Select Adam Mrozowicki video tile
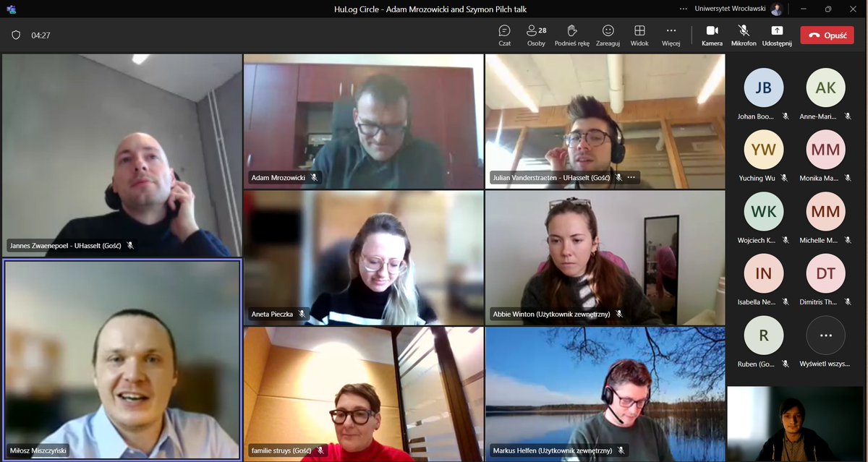Viewport: 868px width, 462px height. click(x=363, y=121)
